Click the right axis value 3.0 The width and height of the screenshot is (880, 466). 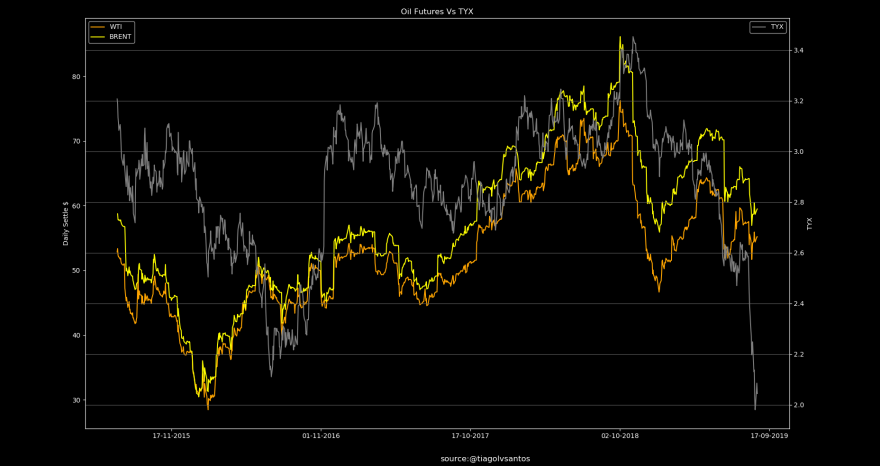point(798,152)
